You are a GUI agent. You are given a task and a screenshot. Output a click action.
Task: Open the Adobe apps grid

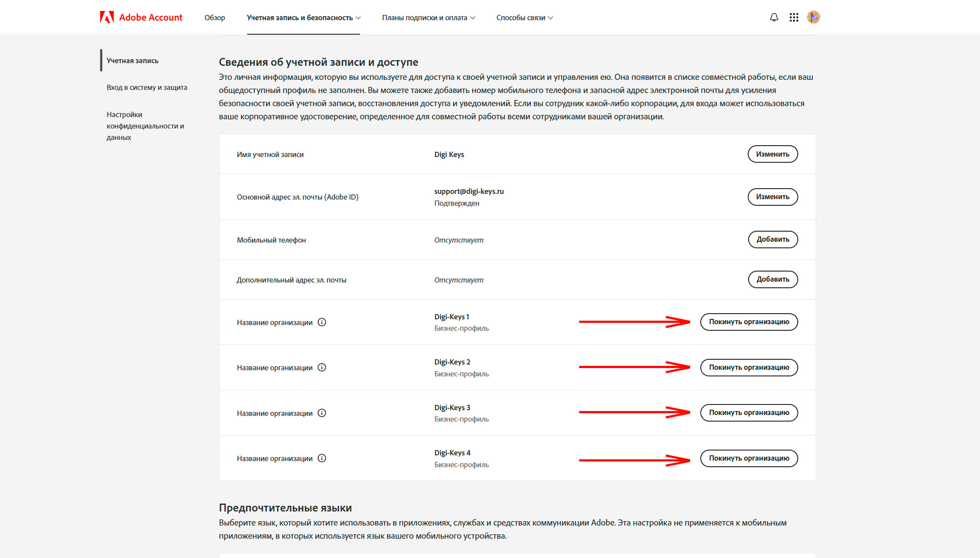(x=794, y=17)
